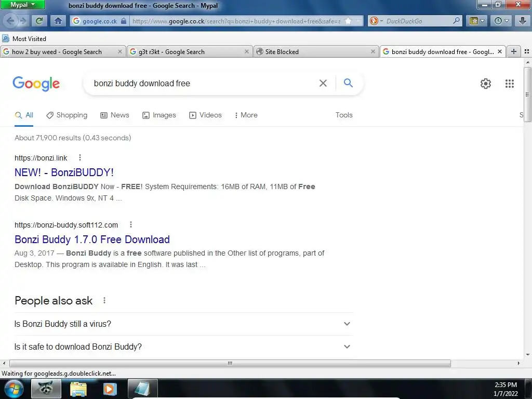Focus the DuckDuckGo search box
The width and height of the screenshot is (532, 399).
(418, 21)
